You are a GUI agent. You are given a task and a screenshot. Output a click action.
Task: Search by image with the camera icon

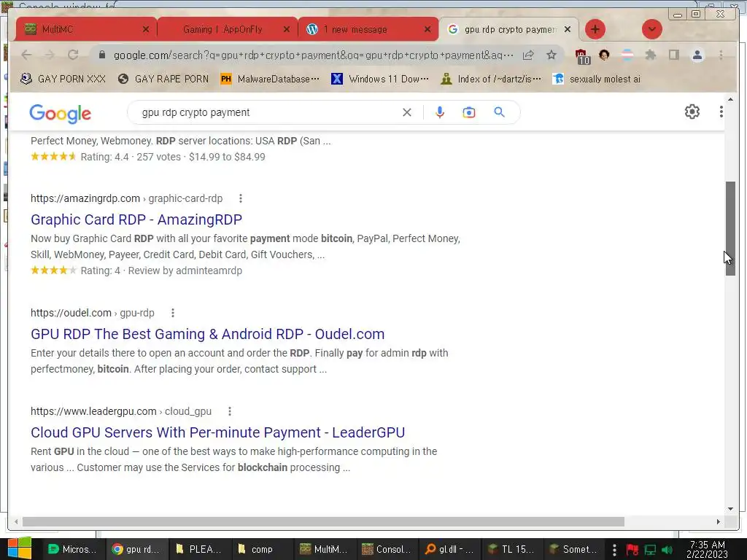point(469,112)
